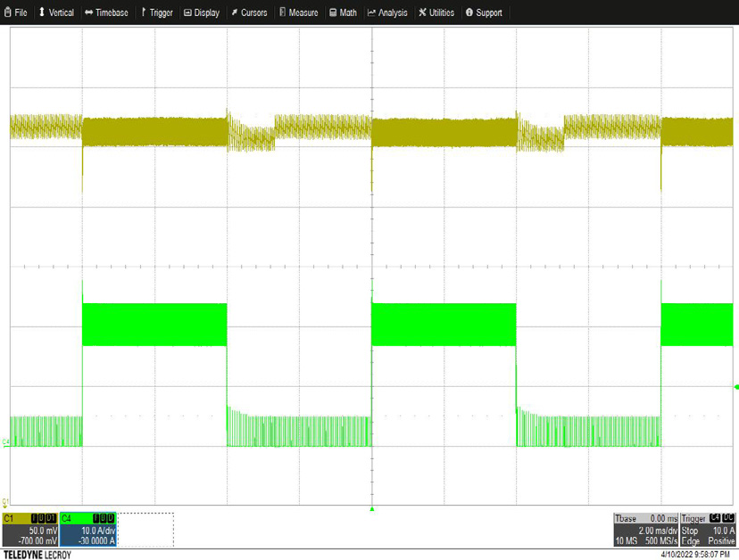
Task: Click the empty dashed descriptor box
Action: pos(145,529)
